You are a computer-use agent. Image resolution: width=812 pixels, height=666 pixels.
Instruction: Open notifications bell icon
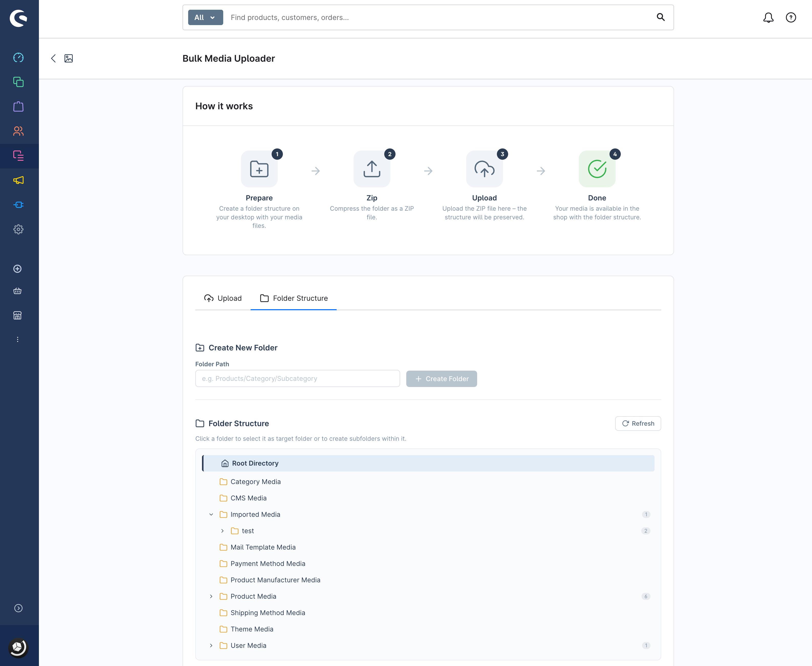[768, 18]
